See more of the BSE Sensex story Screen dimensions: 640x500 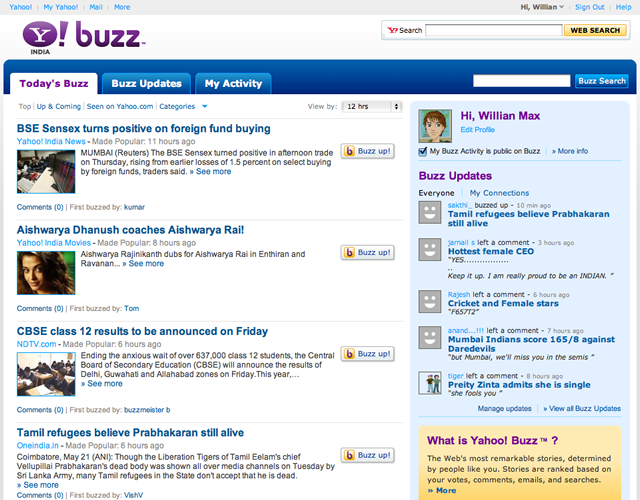coord(211,172)
